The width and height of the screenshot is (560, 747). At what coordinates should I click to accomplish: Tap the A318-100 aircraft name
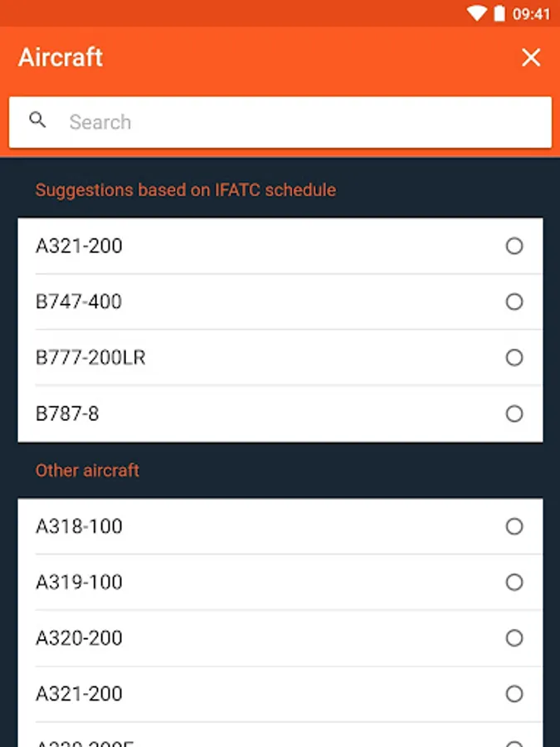(x=79, y=526)
